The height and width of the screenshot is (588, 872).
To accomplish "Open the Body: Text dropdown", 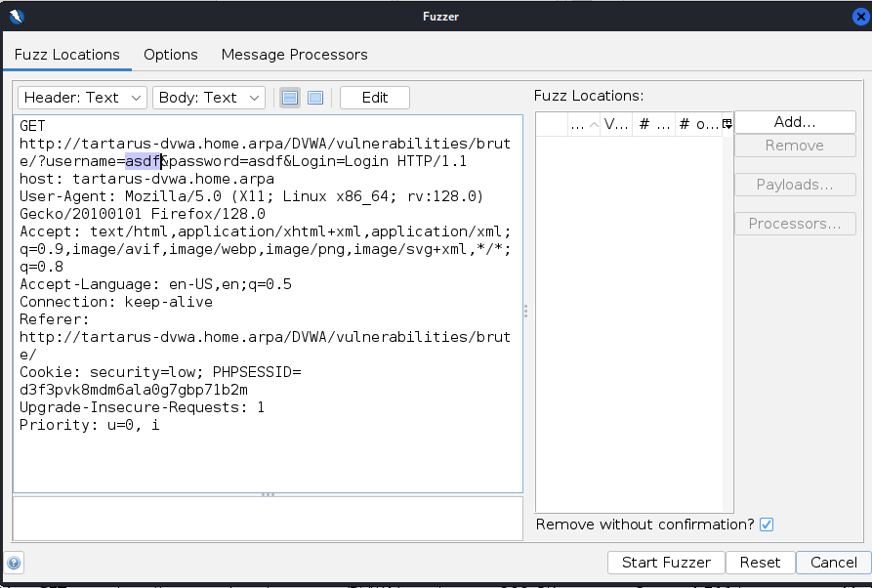I will 209,98.
